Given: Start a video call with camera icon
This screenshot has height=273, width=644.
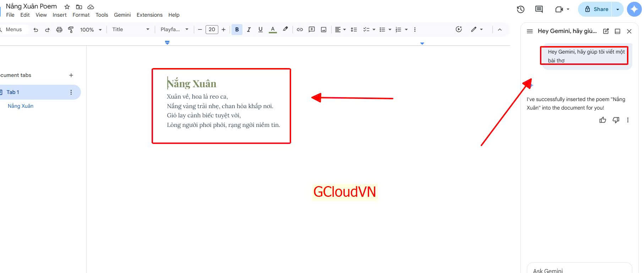Looking at the screenshot, I should point(559,10).
